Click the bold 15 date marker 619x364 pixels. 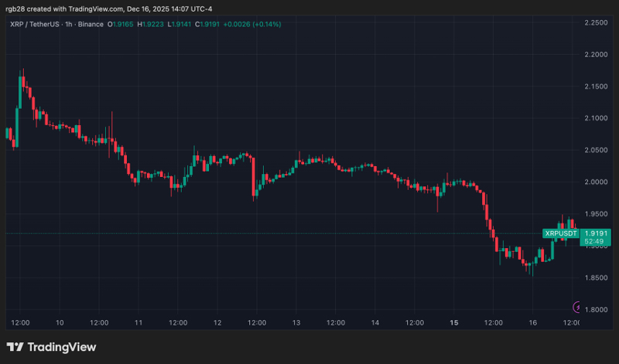(454, 322)
